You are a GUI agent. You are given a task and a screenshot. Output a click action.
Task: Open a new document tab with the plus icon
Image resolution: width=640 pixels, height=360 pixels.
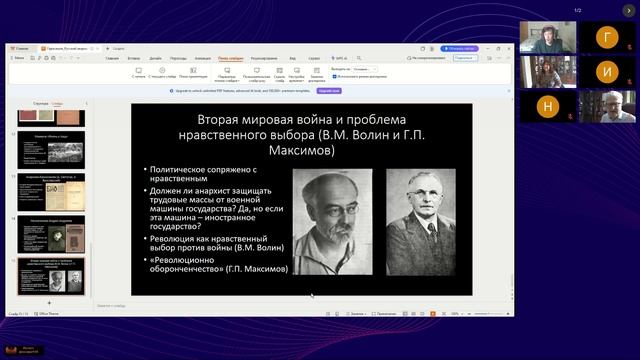click(x=108, y=49)
